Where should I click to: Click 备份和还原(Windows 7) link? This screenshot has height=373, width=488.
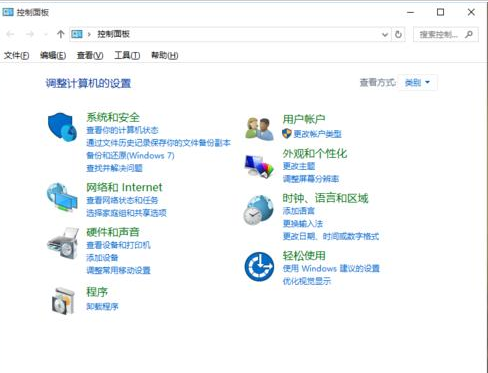[x=130, y=155]
